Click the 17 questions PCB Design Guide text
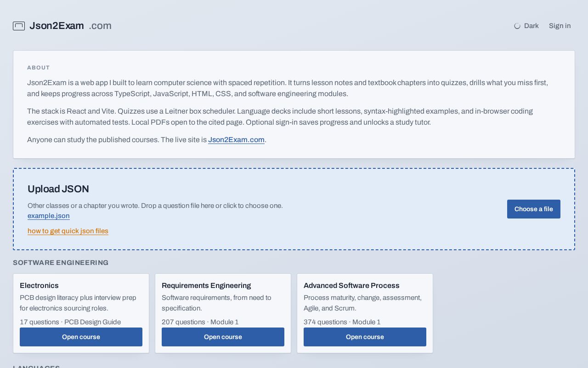The height and width of the screenshot is (368, 588). [x=70, y=322]
